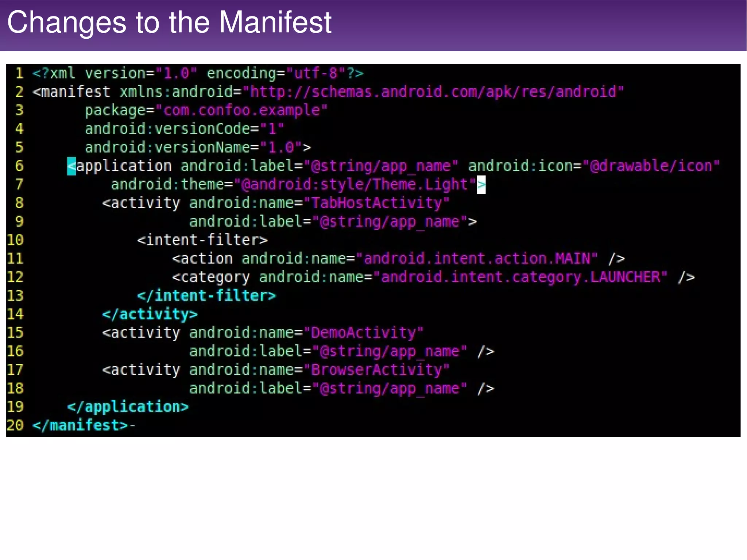Select "android.intent.action.MAIN" string
The height and width of the screenshot is (560, 747).
(477, 259)
